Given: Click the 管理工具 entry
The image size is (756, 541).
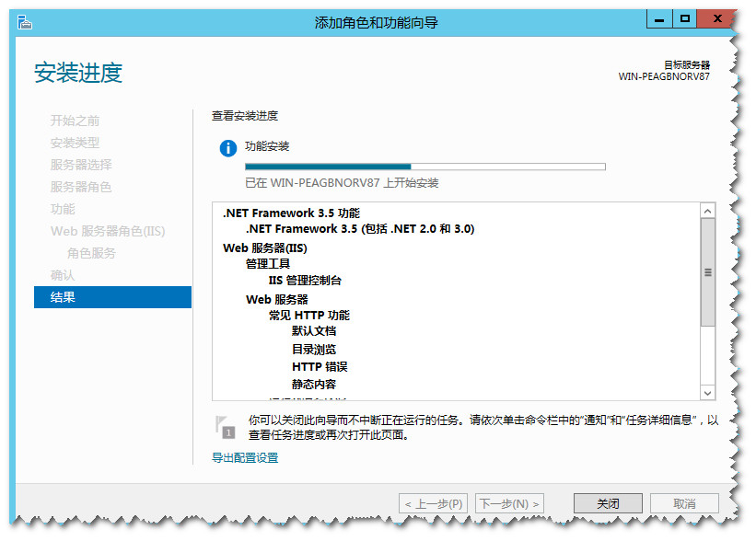Looking at the screenshot, I should [x=268, y=263].
